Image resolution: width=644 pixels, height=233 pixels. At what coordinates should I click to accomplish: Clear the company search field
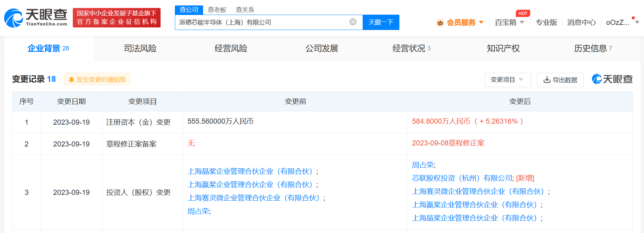[x=353, y=22]
